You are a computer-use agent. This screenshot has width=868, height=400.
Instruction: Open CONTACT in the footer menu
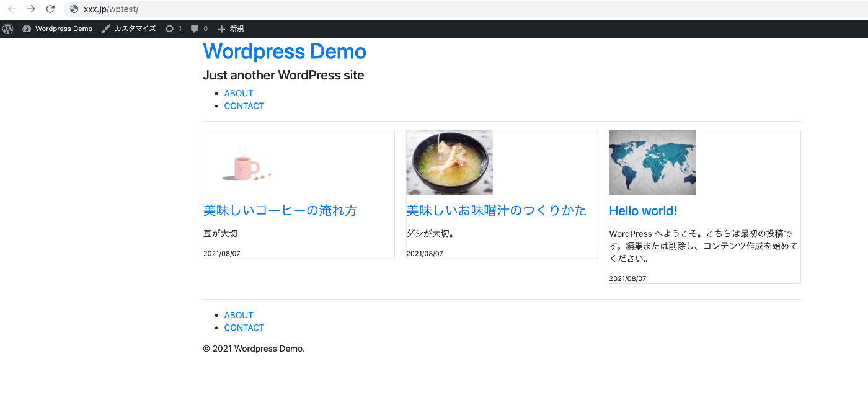[244, 327]
